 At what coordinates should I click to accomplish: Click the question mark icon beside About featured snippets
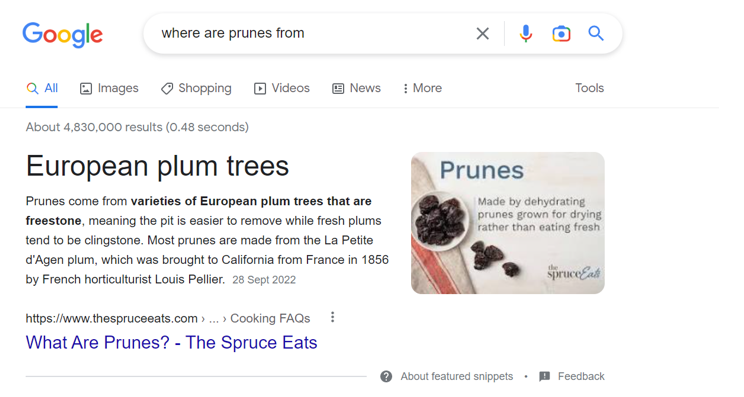click(x=386, y=376)
